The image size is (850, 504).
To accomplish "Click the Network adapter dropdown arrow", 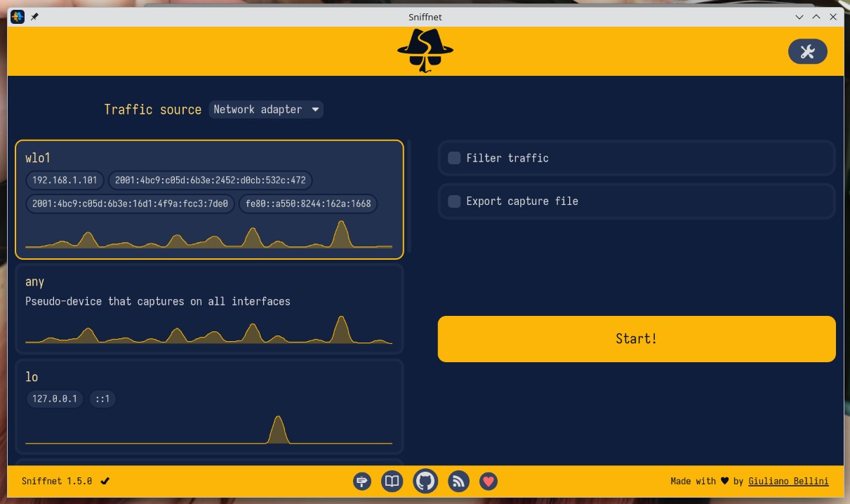I will 315,110.
